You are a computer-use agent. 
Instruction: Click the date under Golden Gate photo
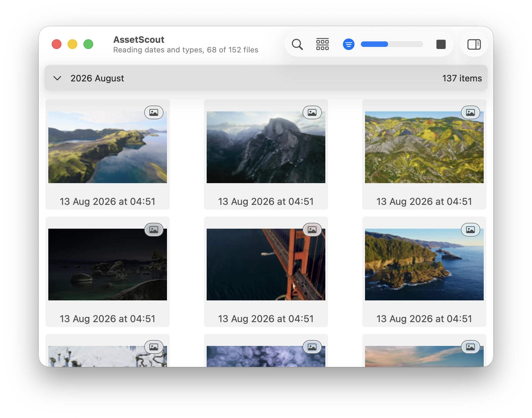tap(266, 319)
